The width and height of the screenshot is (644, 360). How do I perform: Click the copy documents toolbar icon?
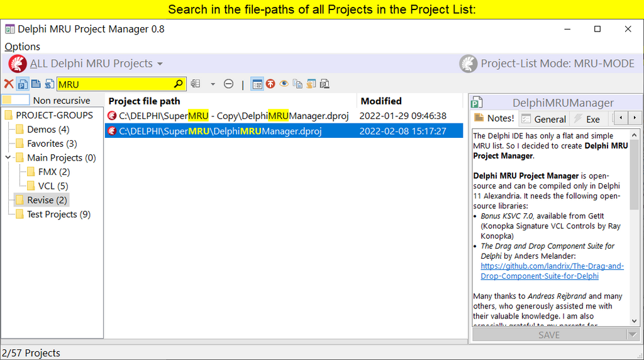[297, 84]
